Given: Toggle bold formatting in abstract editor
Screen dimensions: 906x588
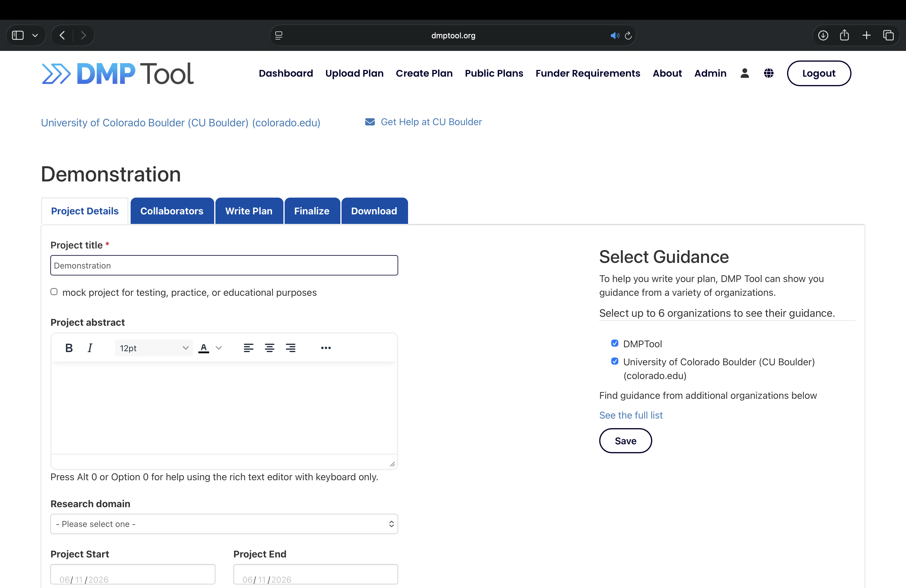Looking at the screenshot, I should [x=69, y=348].
